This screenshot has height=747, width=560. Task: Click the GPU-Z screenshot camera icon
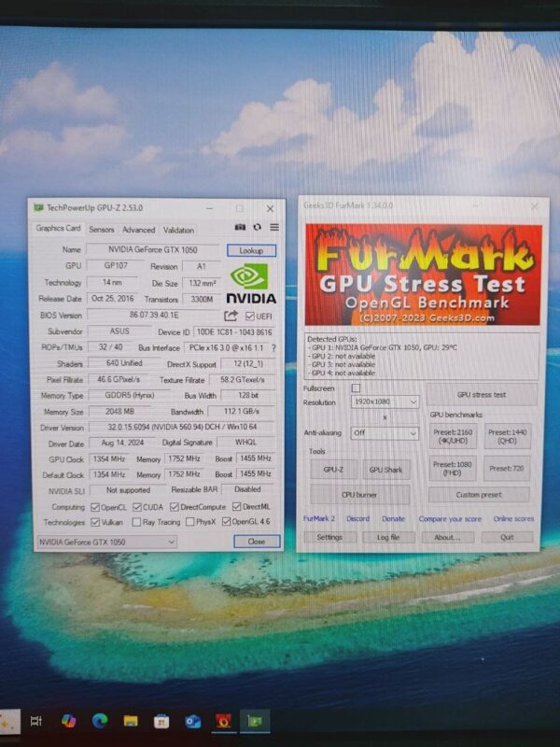tap(240, 227)
